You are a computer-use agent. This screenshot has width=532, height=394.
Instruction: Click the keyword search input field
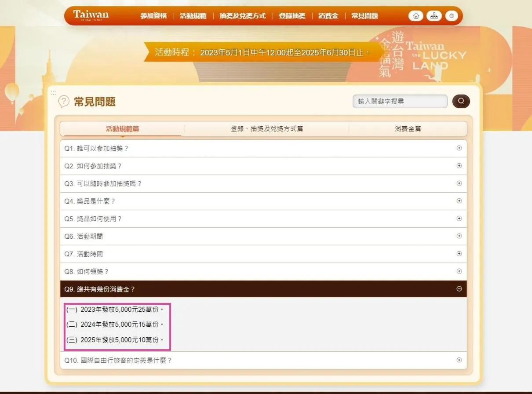(x=399, y=101)
